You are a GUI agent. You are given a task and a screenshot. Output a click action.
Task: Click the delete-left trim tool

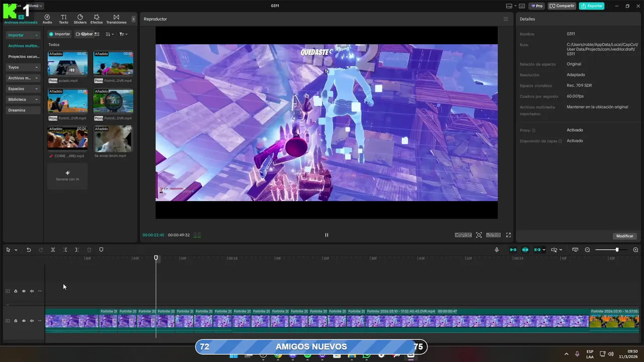65,250
